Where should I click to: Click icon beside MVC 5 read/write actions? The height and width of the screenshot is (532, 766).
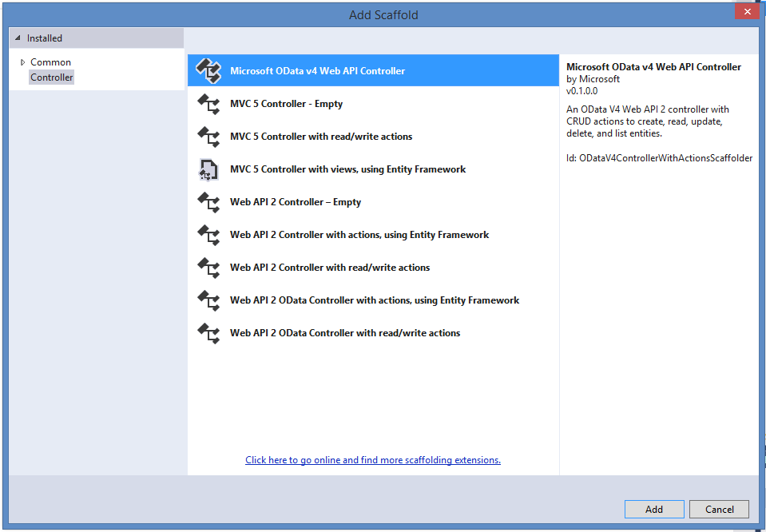(x=208, y=137)
